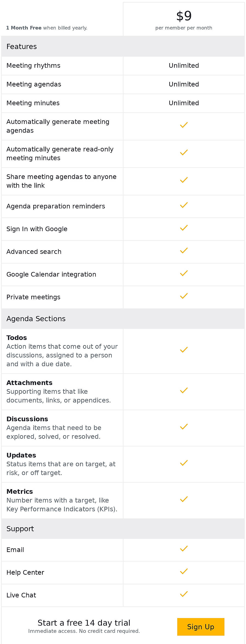Screen dimensions: 246x644
Task: Click the Agenda Sections header
Action: 36,319
